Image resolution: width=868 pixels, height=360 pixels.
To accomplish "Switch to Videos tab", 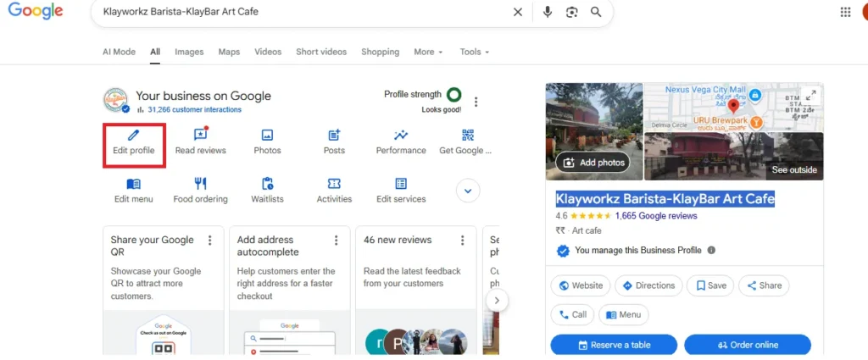I will (x=268, y=52).
